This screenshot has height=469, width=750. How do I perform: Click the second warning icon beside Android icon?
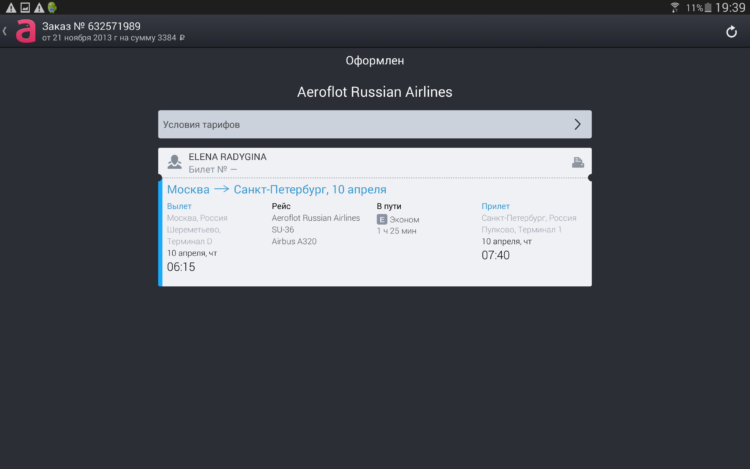pyautogui.click(x=39, y=8)
